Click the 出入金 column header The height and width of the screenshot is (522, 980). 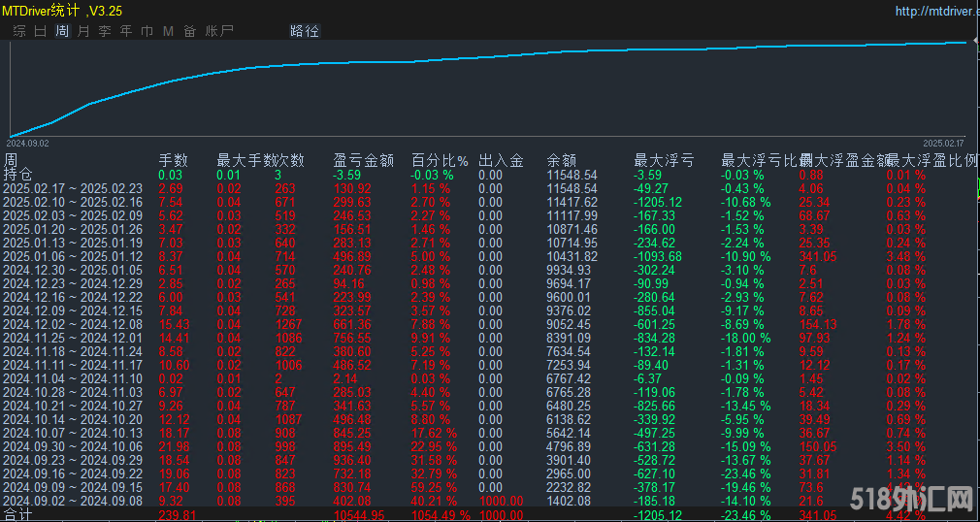pyautogui.click(x=501, y=161)
